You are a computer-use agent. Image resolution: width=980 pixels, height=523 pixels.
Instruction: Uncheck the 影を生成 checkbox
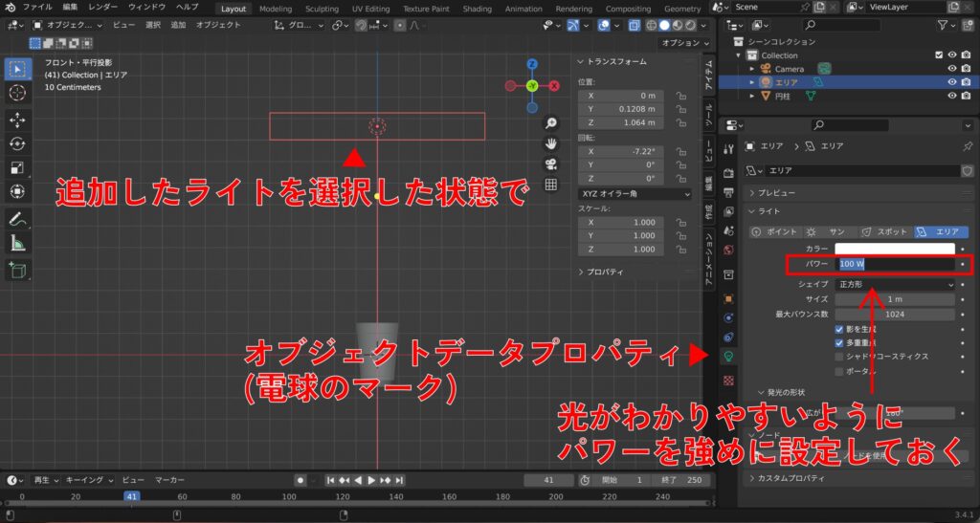tap(839, 329)
